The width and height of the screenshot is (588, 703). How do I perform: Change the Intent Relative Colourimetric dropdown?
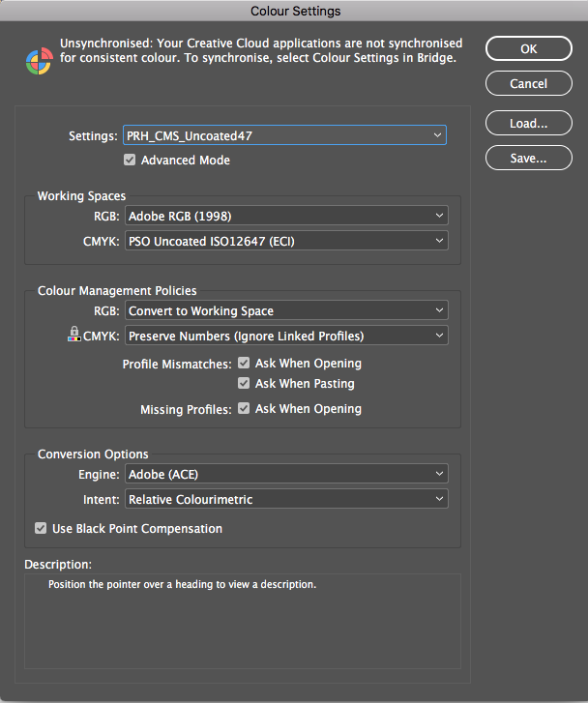click(286, 499)
